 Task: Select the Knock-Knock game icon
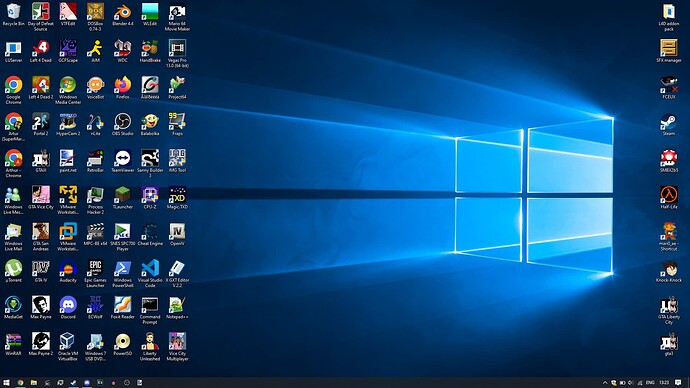point(668,271)
